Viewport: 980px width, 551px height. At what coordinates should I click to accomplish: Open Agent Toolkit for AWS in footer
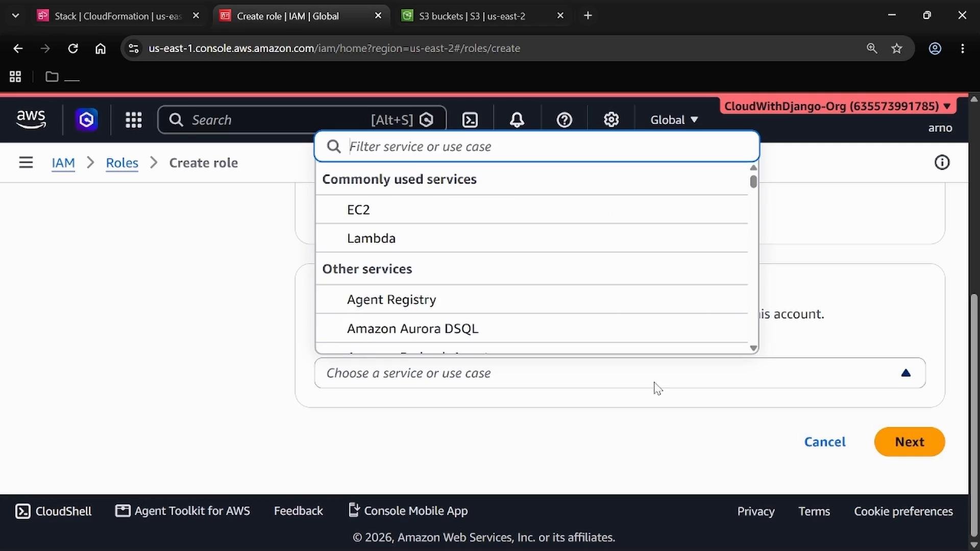pyautogui.click(x=183, y=511)
